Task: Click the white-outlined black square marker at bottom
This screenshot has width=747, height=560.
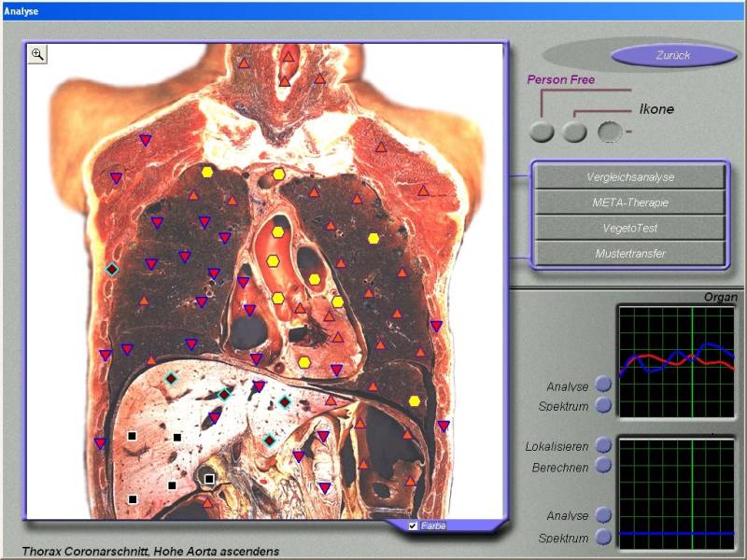Action: pos(210,479)
